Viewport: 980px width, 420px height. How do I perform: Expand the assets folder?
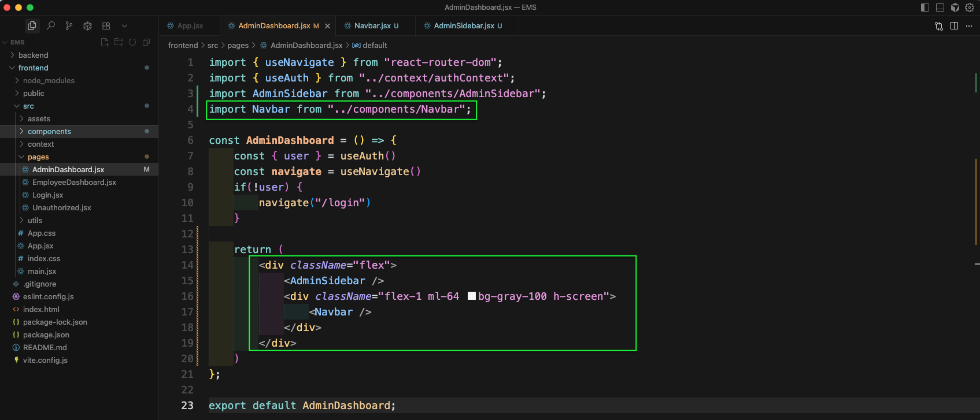tap(39, 118)
